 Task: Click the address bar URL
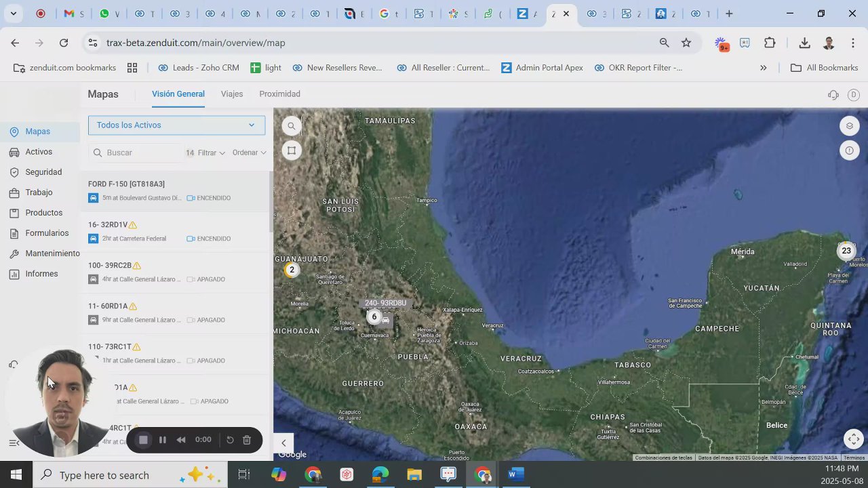point(195,43)
